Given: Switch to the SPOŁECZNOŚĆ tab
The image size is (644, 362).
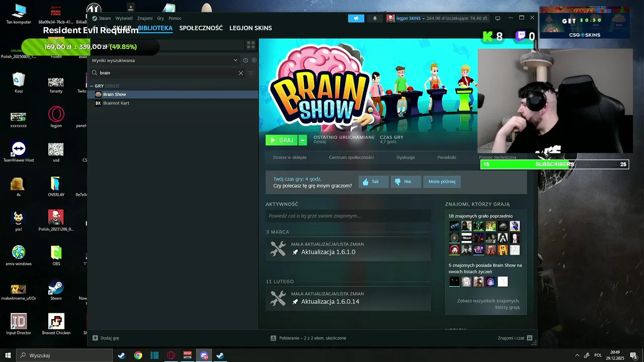Looking at the screenshot, I should (x=201, y=28).
